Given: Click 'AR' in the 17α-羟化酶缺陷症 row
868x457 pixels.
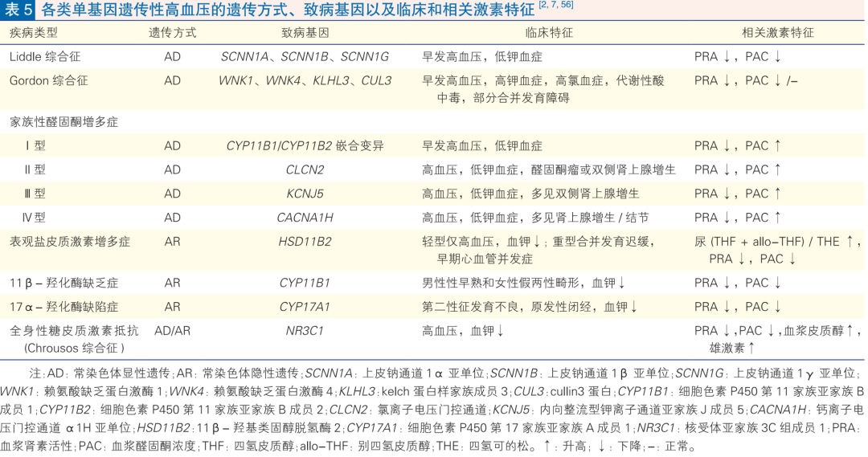Looking at the screenshot, I should (172, 307).
